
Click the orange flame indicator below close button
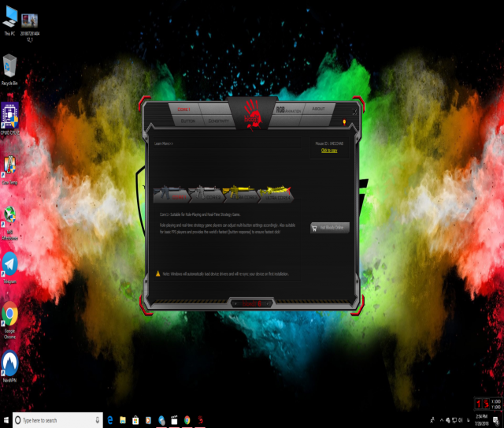(x=343, y=121)
